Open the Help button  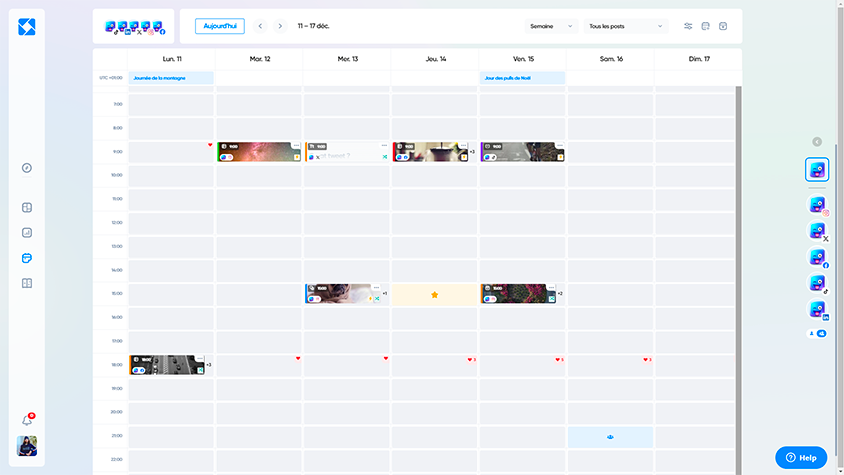[x=801, y=457]
